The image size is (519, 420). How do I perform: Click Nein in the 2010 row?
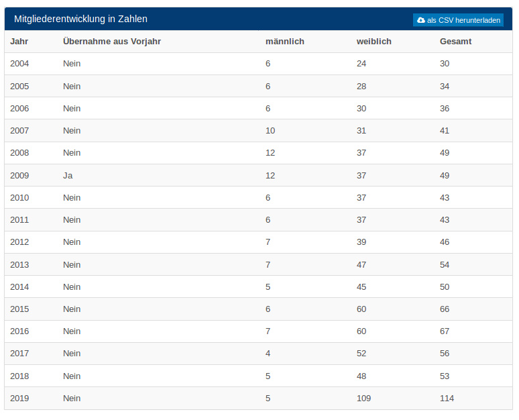(72, 198)
